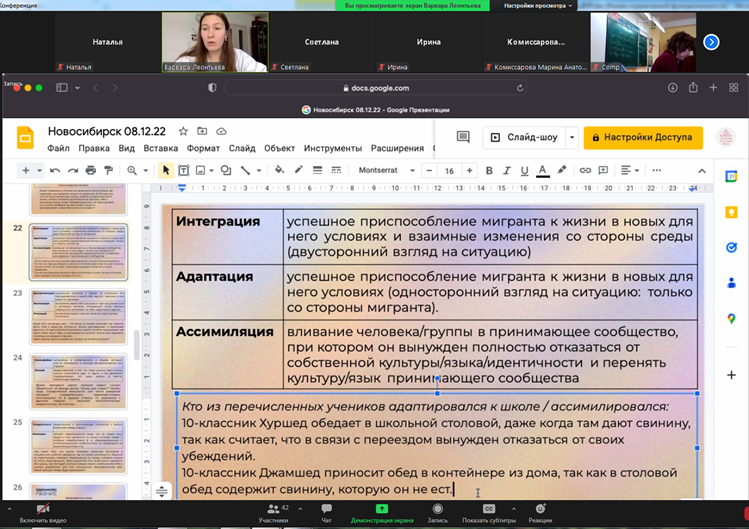
Task: Expand the Слайд-шоу dropdown arrow
Action: (x=572, y=137)
